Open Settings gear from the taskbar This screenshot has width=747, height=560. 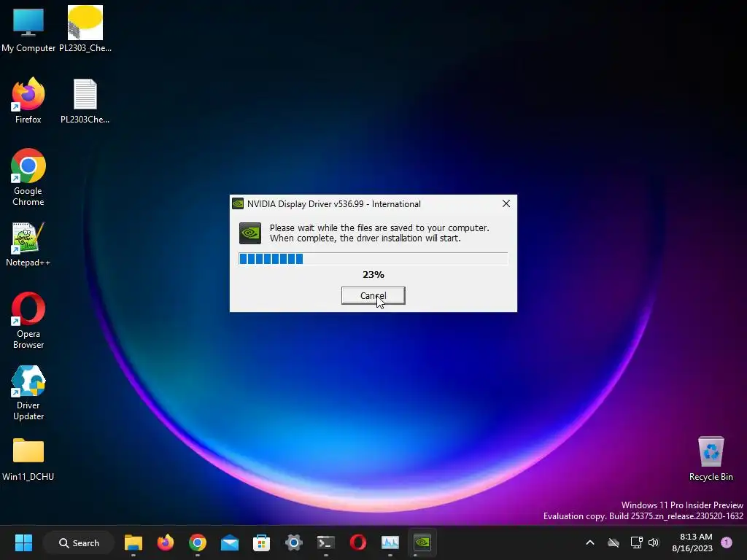click(293, 542)
